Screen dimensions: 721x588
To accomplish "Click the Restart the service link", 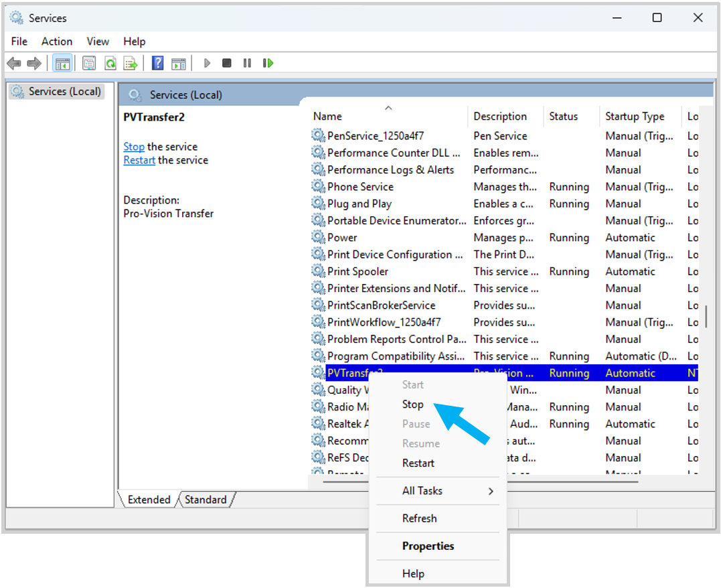I will (x=139, y=160).
